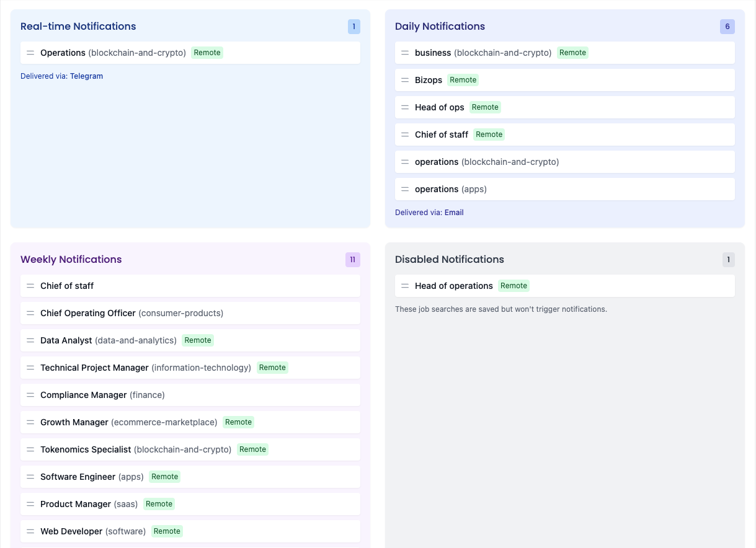Click the count badge showing 11
This screenshot has height=548, width=756.
pos(352,259)
